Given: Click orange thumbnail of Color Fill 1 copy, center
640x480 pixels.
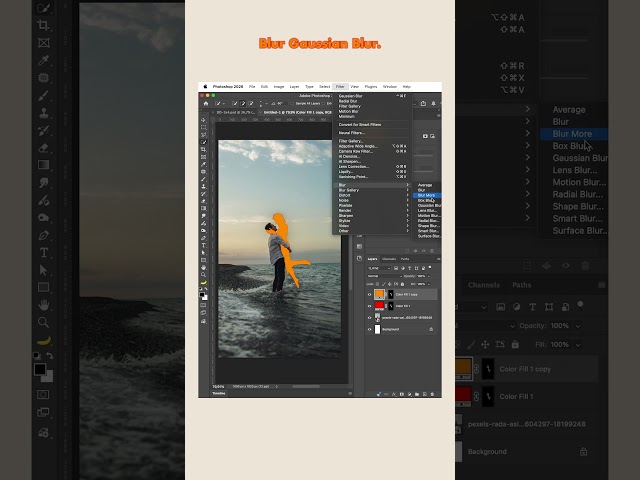Looking at the screenshot, I should tap(380, 294).
